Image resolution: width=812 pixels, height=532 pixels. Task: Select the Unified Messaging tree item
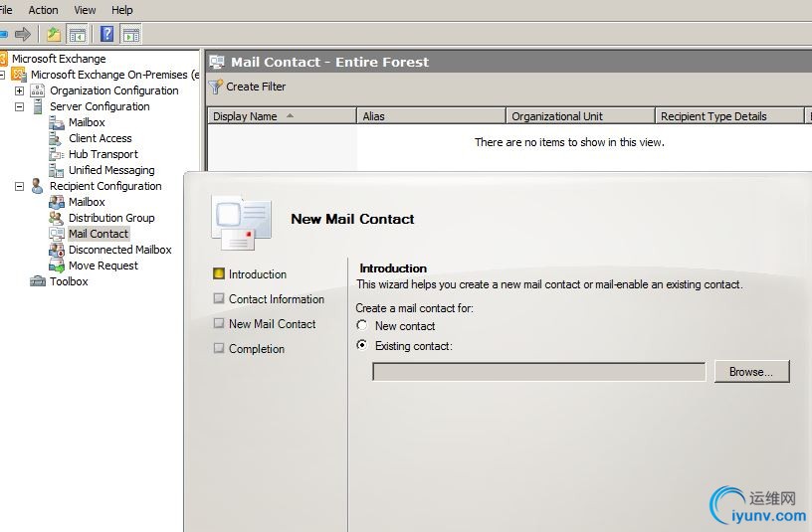coord(111,170)
